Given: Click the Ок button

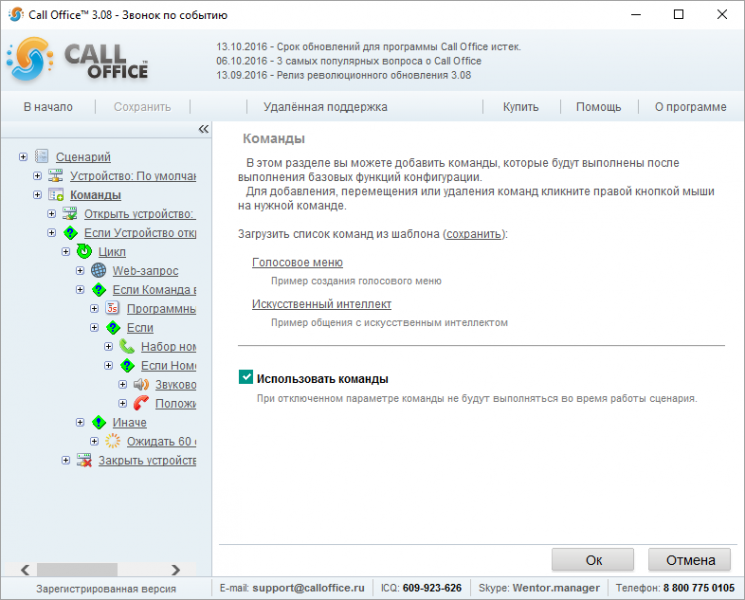Looking at the screenshot, I should coord(593,560).
